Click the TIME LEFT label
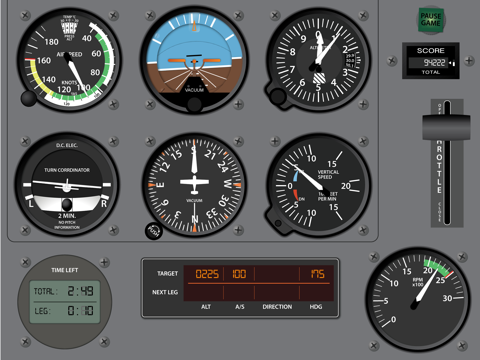Viewport: 480px width, 360px height. tap(65, 270)
